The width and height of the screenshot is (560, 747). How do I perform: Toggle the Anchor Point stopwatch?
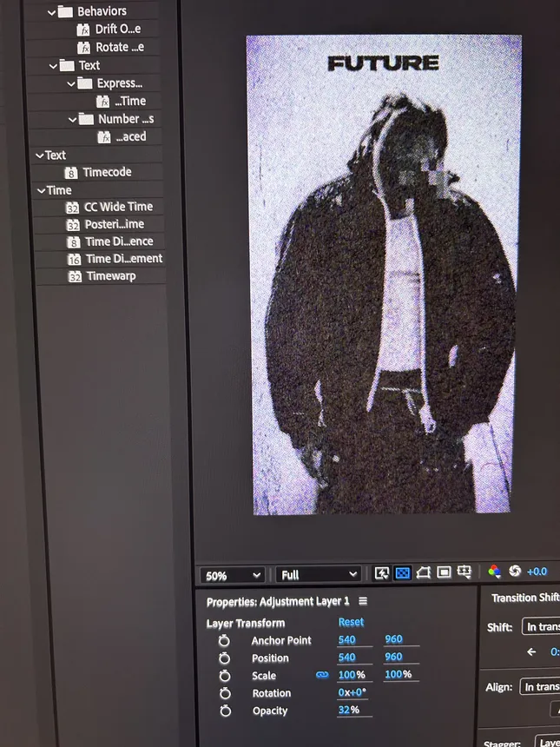point(224,641)
